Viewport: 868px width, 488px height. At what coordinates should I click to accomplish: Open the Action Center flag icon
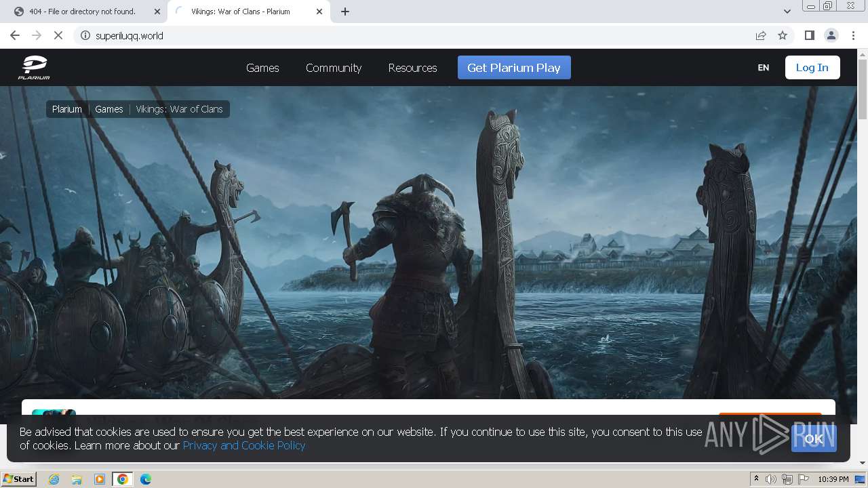click(804, 479)
